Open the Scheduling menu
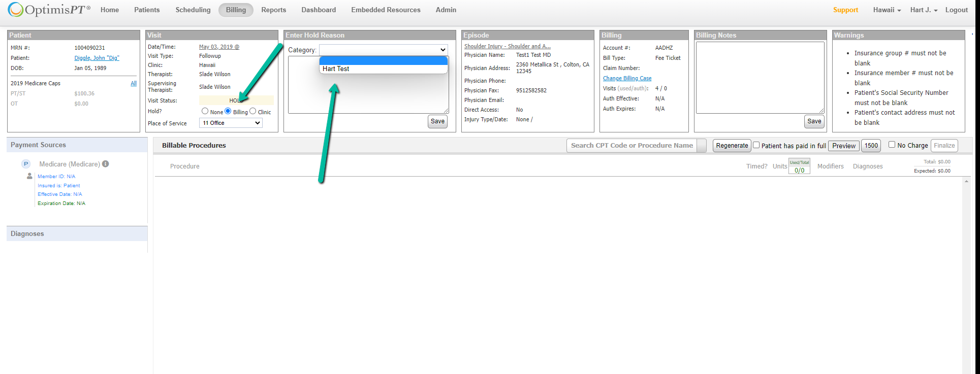Image resolution: width=980 pixels, height=374 pixels. (x=193, y=10)
